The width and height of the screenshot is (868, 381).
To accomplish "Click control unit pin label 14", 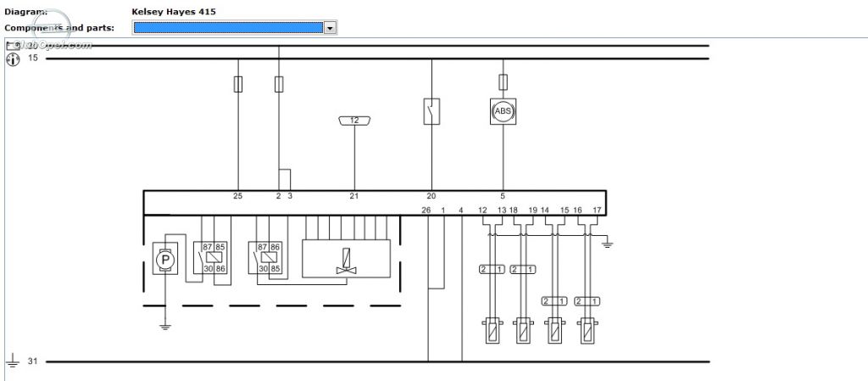I will [x=545, y=210].
